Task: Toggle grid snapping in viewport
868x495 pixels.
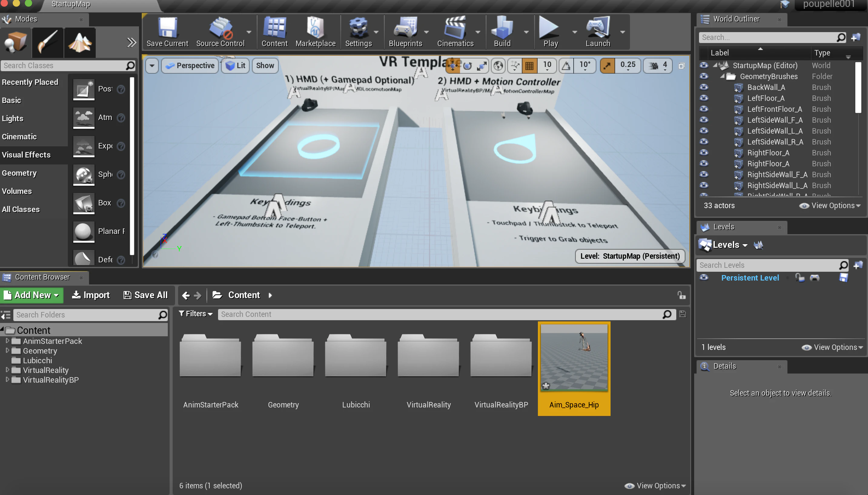Action: click(529, 66)
